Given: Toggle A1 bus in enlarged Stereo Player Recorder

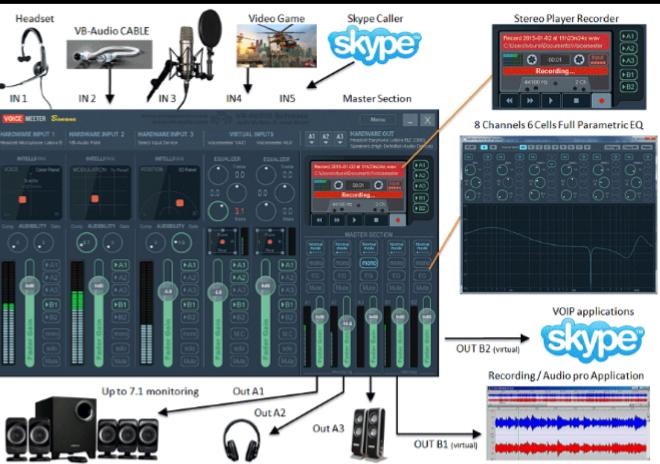Looking at the screenshot, I should (628, 37).
